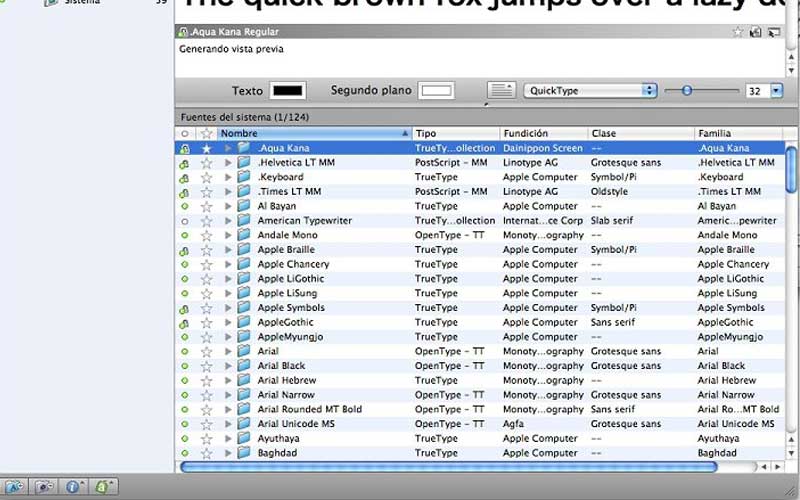Click the horizontal scrollbar right arrow

point(778,467)
